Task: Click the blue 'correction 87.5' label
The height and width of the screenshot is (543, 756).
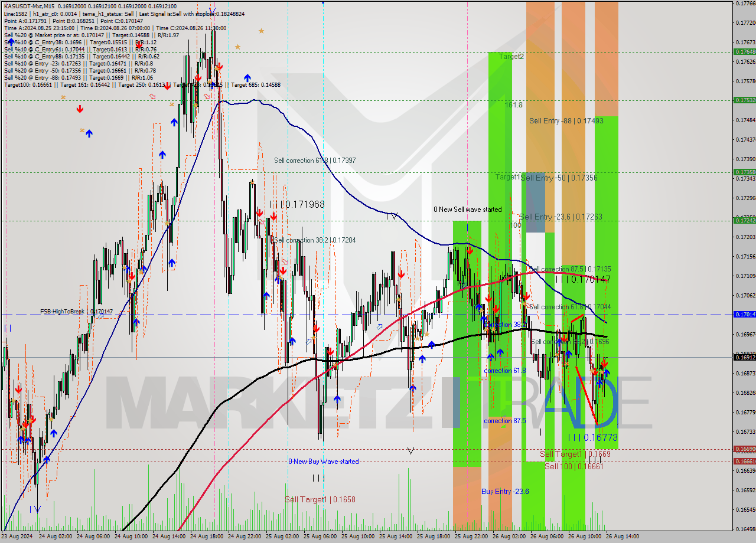Action: (505, 421)
